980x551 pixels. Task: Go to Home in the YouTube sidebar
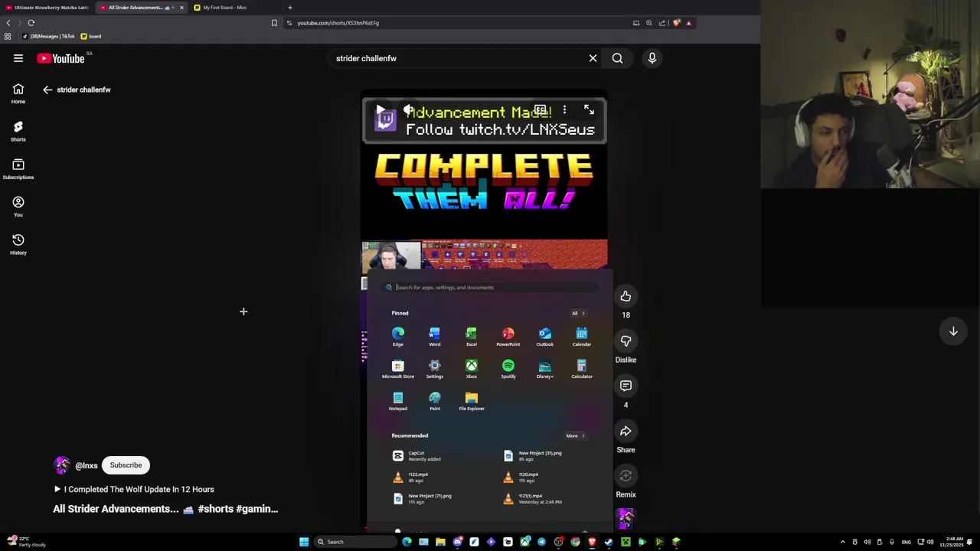click(x=18, y=93)
